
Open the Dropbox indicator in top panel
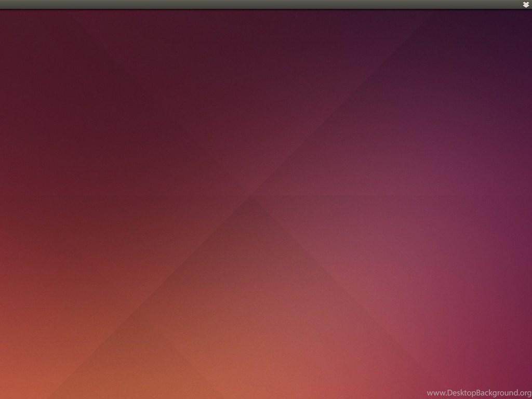point(526,4)
